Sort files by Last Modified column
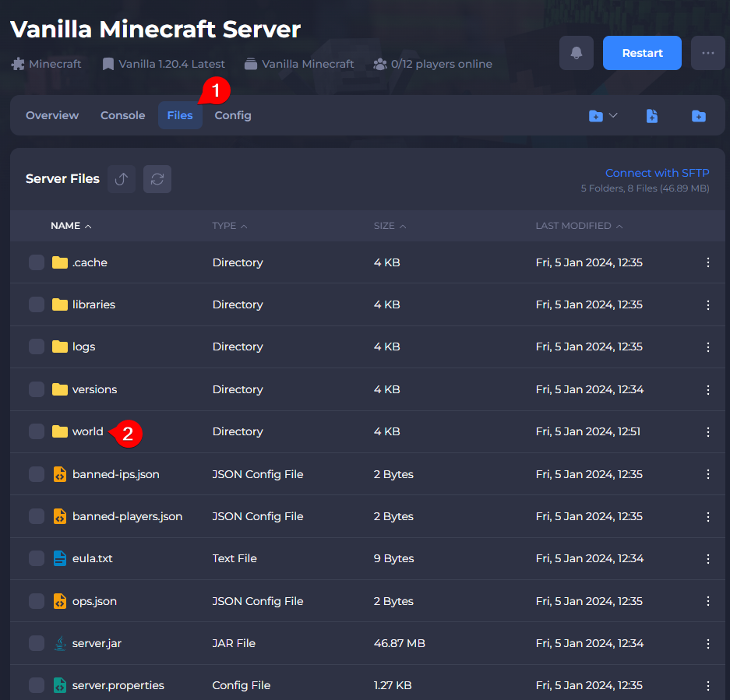 pos(573,226)
